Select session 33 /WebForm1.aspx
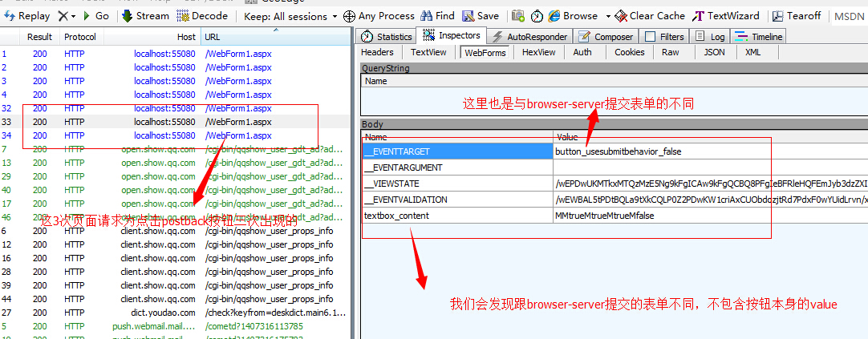Screen dimensions: 868x339 (174, 122)
